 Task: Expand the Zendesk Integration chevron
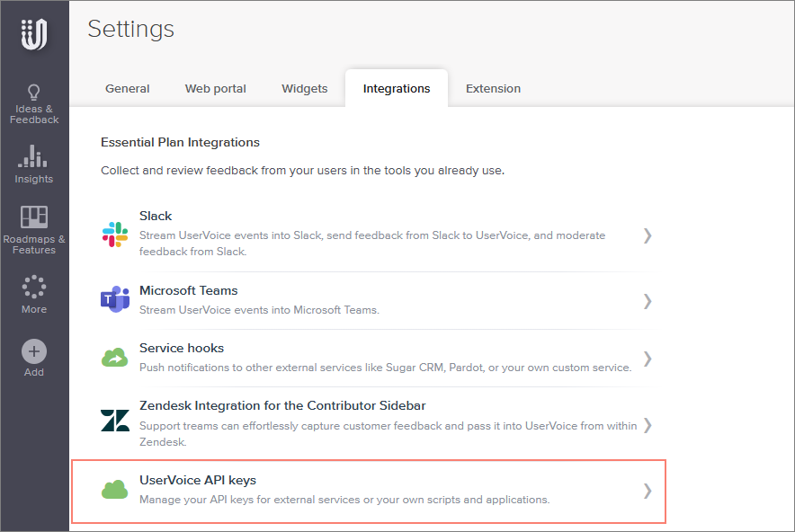click(647, 424)
